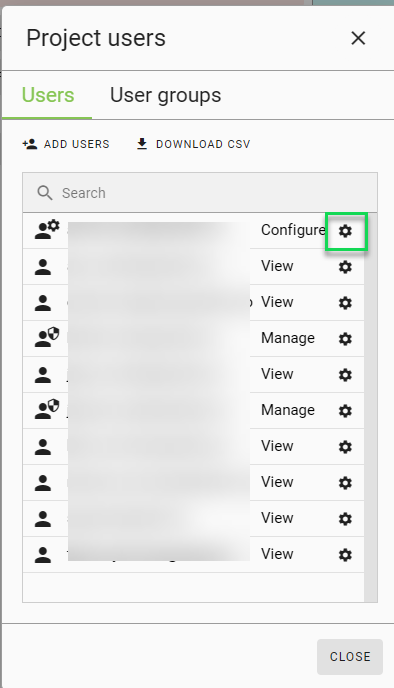Focus the Search input field
The height and width of the screenshot is (688, 394).
pos(200,193)
